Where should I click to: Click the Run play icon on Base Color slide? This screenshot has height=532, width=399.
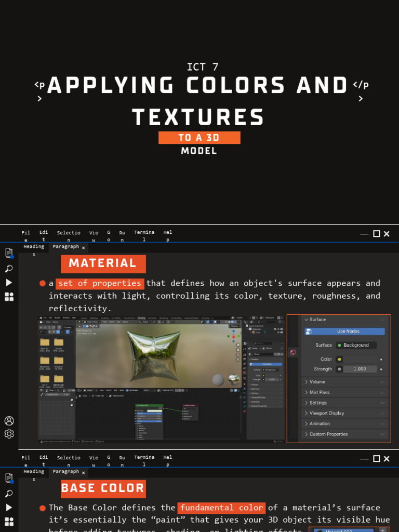point(9,507)
